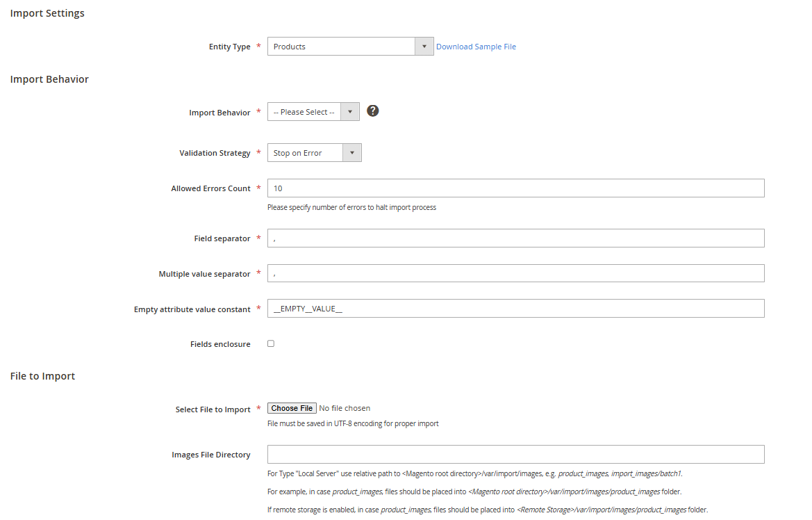Click the File to Import section header
The width and height of the screenshot is (812, 520).
coord(42,375)
